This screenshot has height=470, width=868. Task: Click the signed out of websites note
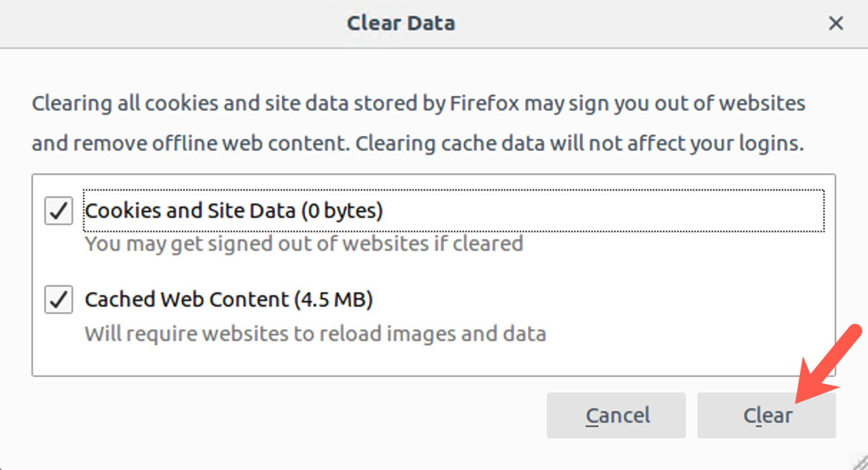pyautogui.click(x=304, y=244)
